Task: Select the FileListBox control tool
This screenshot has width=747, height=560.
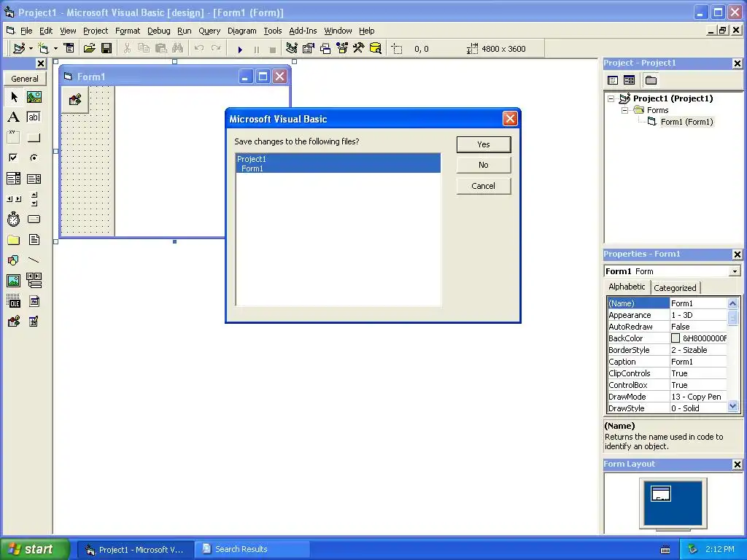Action: pyautogui.click(x=34, y=239)
